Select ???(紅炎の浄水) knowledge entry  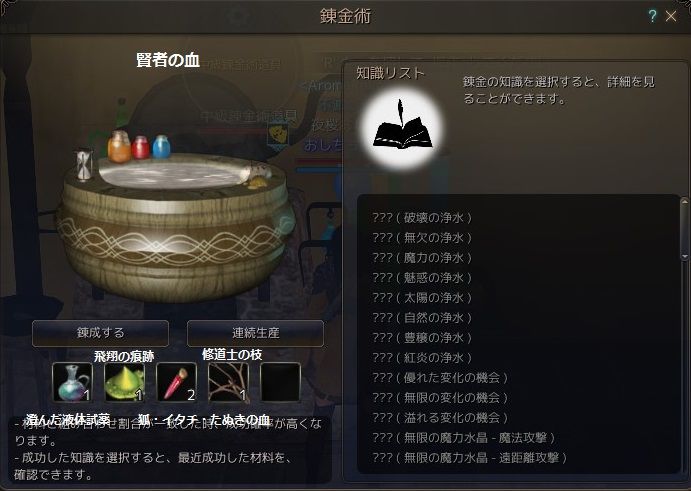pyautogui.click(x=422, y=357)
